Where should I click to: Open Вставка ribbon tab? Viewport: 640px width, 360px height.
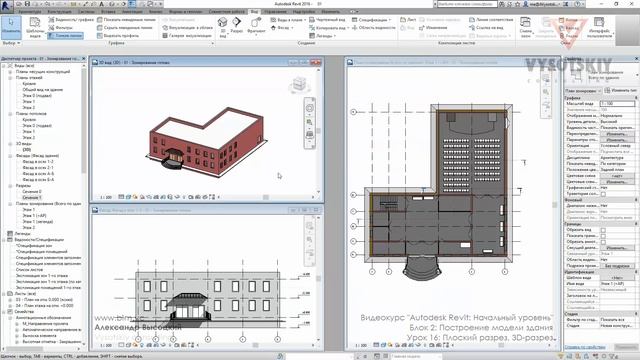(109, 11)
